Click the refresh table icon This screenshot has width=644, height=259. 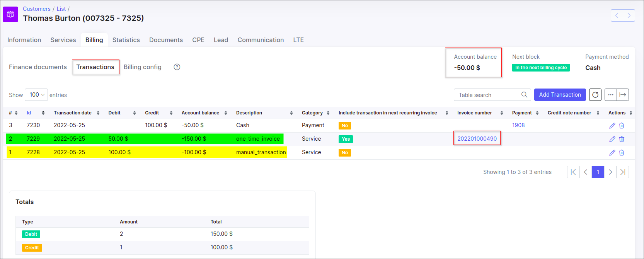click(595, 95)
